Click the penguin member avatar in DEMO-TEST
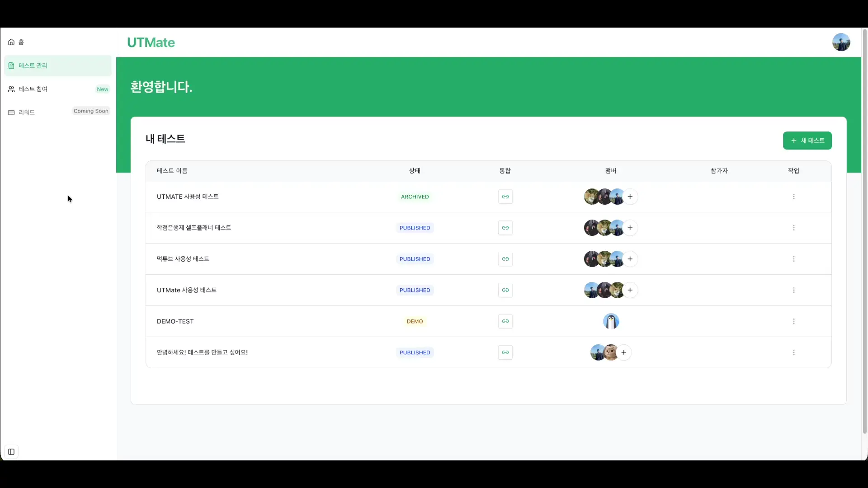Screen dimensions: 868x488 click(611, 321)
